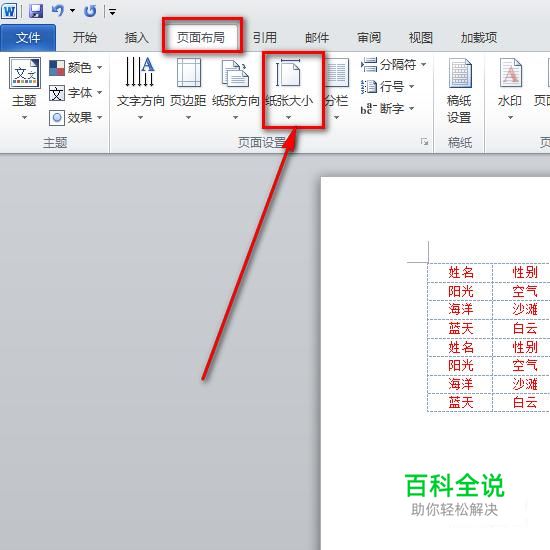Click the 文字方向 text direction icon
550x550 pixels.
pyautogui.click(x=140, y=72)
